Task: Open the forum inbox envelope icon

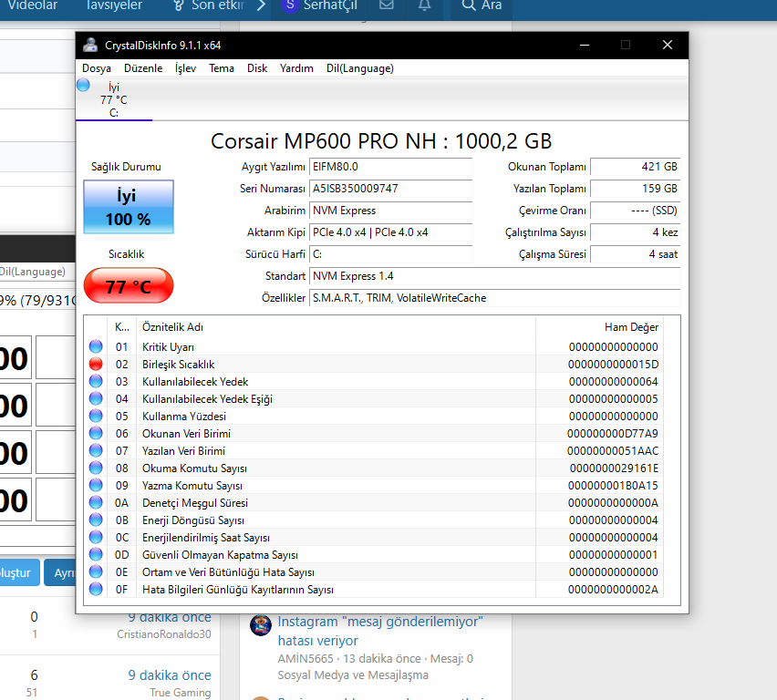Action: pyautogui.click(x=387, y=5)
